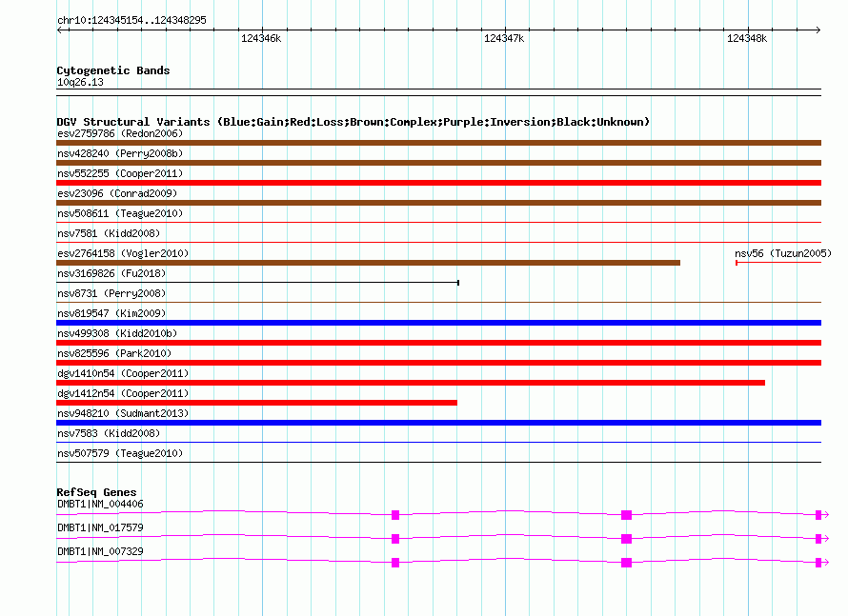
Task: Select the DMBT1|NM_017579 transcript label
Action: (100, 527)
